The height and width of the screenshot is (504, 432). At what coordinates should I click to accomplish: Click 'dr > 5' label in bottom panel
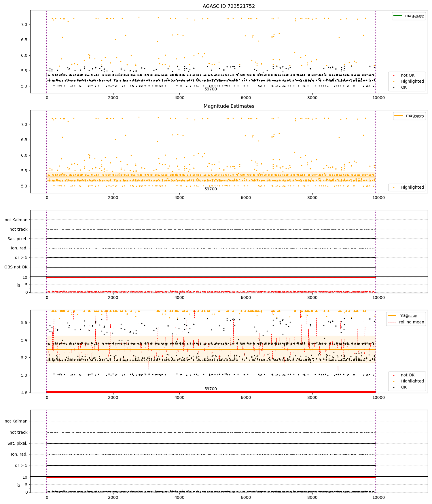(x=21, y=465)
